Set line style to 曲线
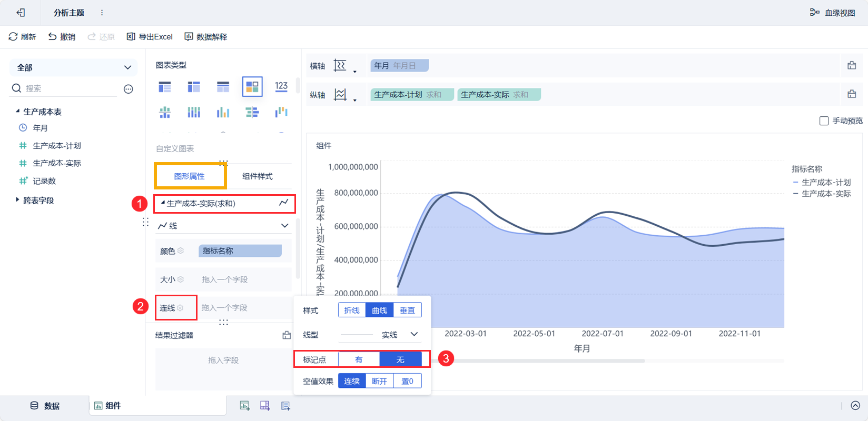868x421 pixels. pos(379,310)
